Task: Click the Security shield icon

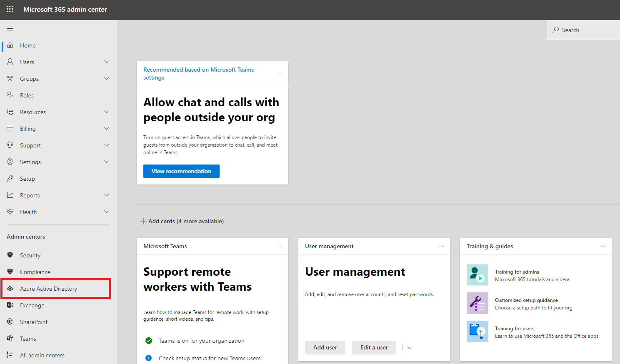Action: (10, 255)
